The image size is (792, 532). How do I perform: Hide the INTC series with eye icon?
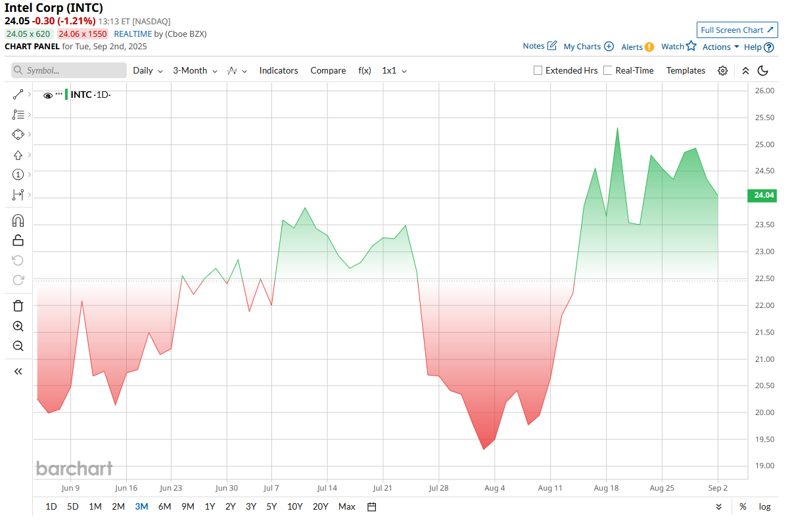[48, 95]
